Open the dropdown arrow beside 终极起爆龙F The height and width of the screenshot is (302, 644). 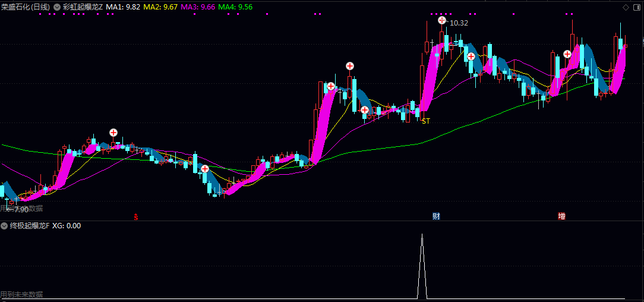click(4, 225)
